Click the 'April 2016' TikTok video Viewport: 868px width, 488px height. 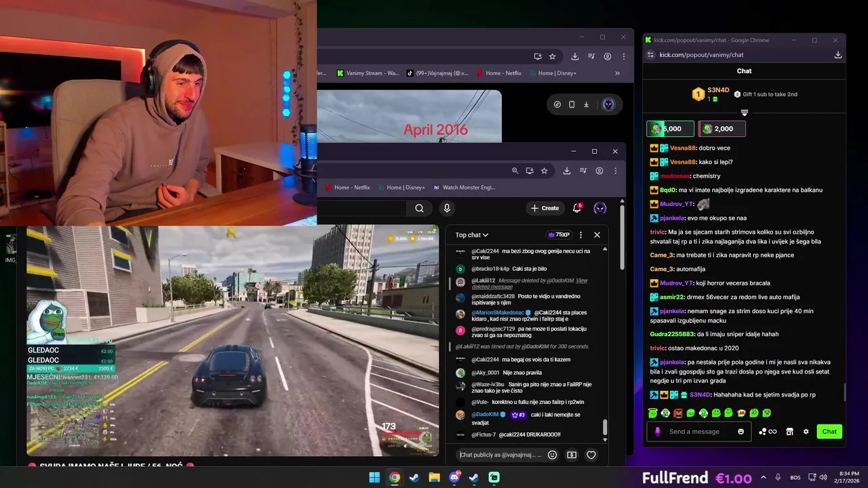coord(410,116)
